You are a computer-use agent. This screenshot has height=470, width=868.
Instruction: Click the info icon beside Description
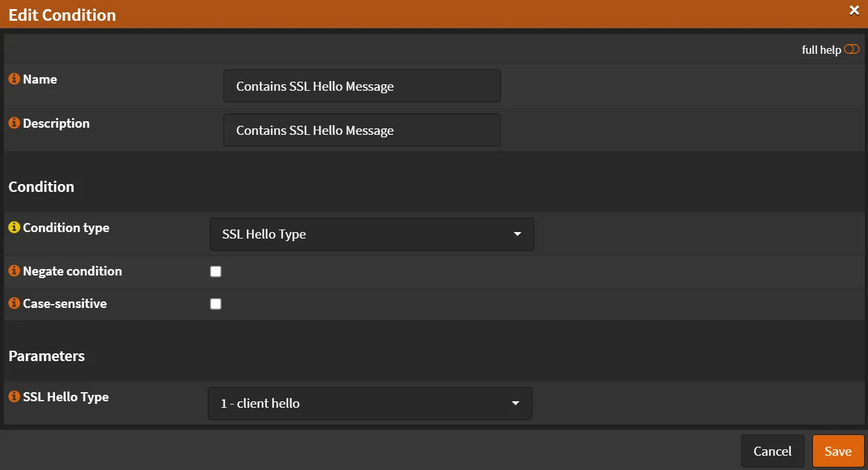click(14, 123)
